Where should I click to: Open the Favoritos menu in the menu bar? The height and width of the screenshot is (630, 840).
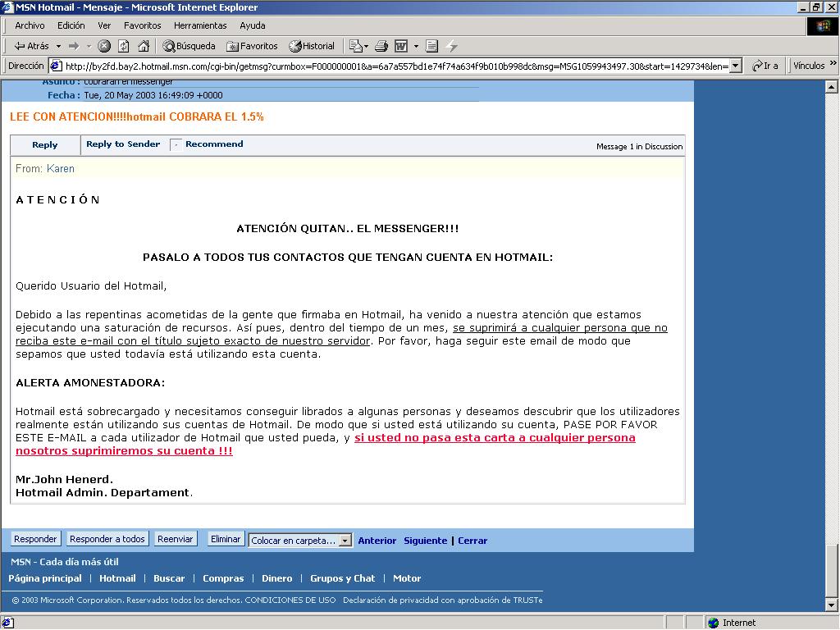pos(142,25)
